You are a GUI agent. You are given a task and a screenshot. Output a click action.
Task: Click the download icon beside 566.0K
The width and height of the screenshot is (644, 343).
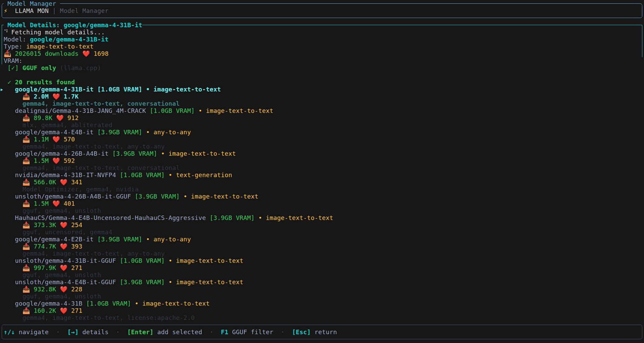click(x=26, y=183)
